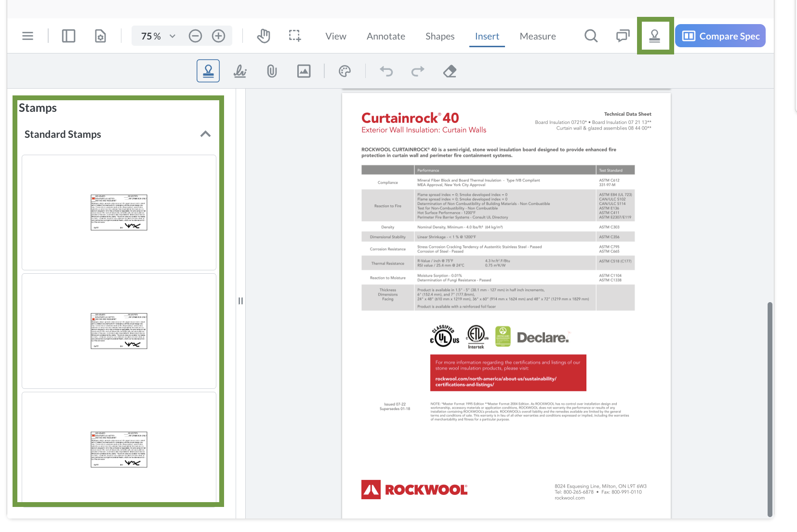Viewport: 797px width, 532px height.
Task: Click the Intertek ETL certification logo
Action: 477,337
